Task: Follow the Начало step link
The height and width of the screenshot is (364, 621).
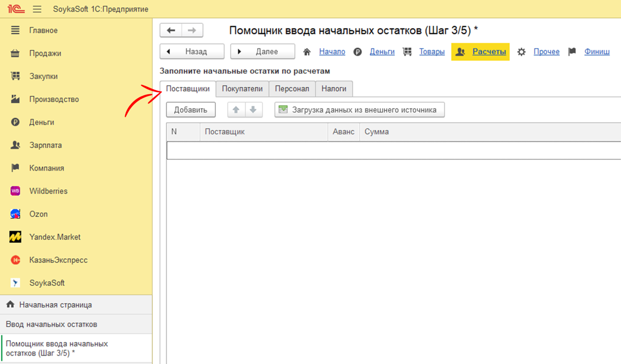Action: tap(332, 52)
